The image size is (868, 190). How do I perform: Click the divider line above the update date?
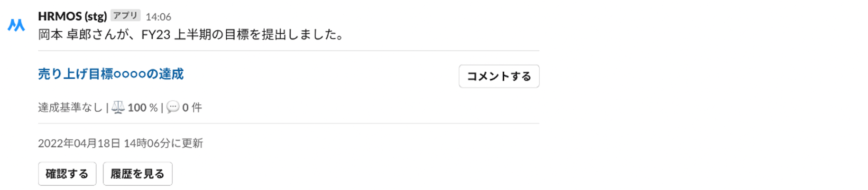point(288,123)
